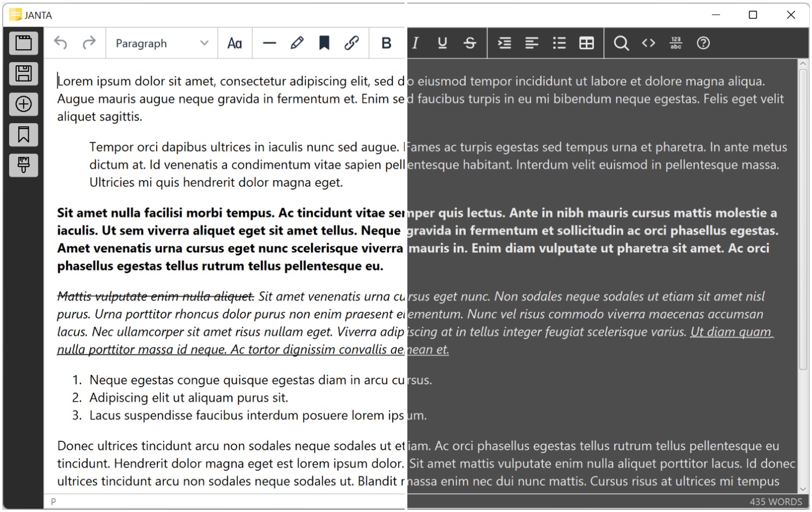Click the bold 'Sit amet nulla facilisi' paragraph
The height and width of the screenshot is (512, 812).
pyautogui.click(x=418, y=239)
